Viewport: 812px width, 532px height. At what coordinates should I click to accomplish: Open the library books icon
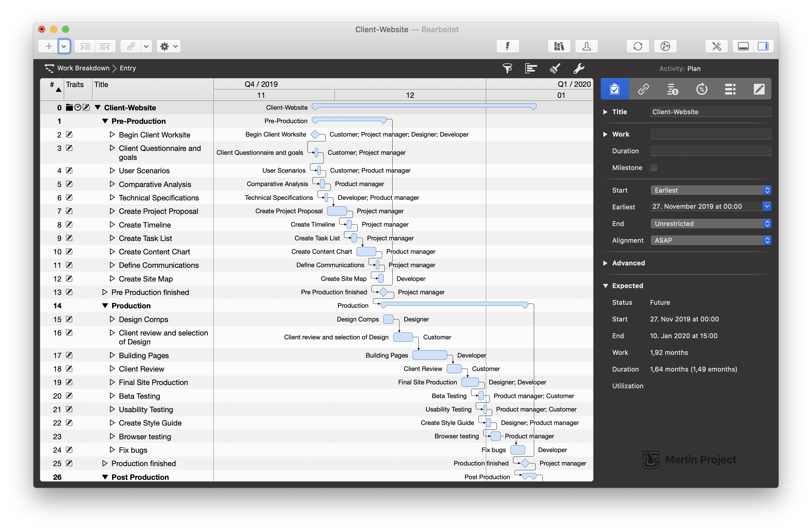coord(559,46)
